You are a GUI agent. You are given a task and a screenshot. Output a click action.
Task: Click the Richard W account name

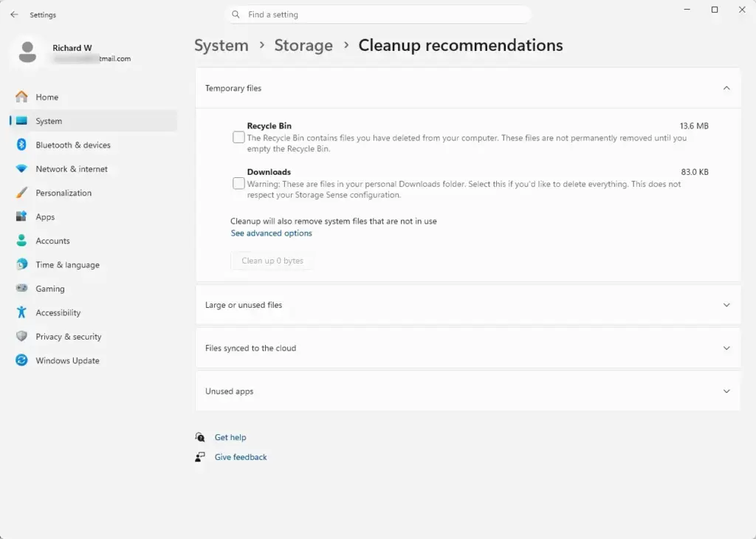point(72,48)
